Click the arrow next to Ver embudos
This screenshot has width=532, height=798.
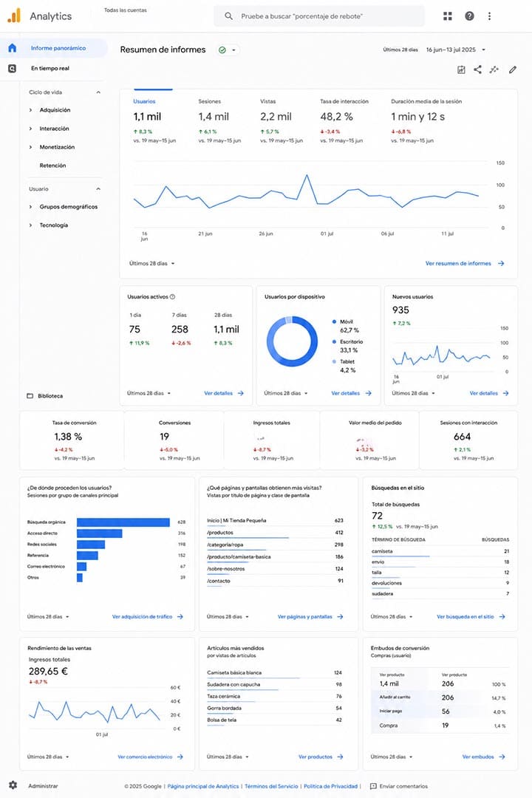tap(502, 757)
